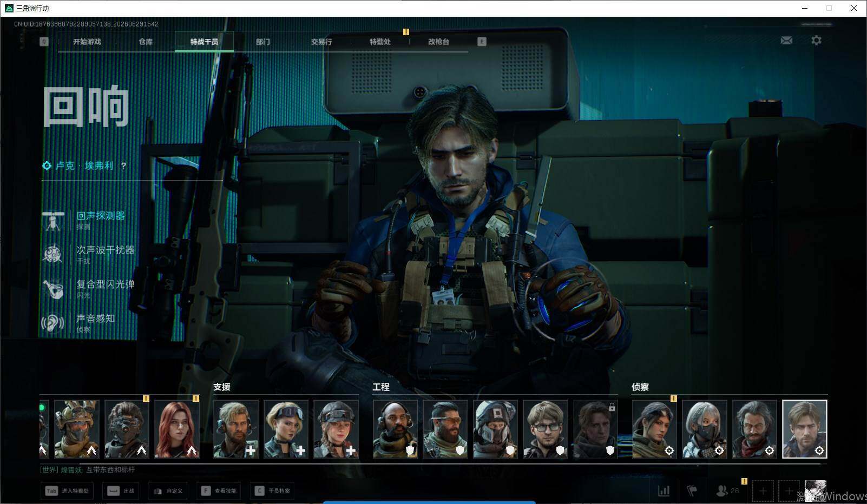Select the glasses-wearing engineer operator portrait
This screenshot has height=504, width=867.
pos(546,429)
